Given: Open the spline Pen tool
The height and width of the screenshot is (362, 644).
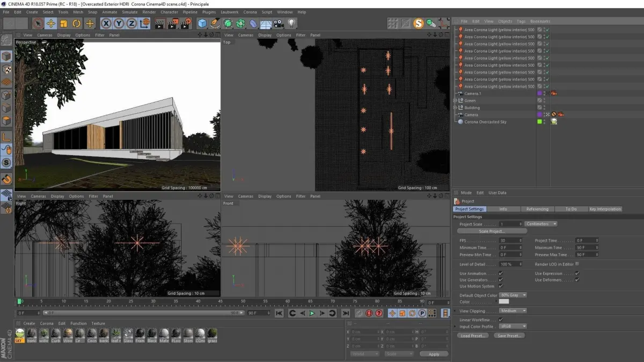Looking at the screenshot, I should coord(215,23).
